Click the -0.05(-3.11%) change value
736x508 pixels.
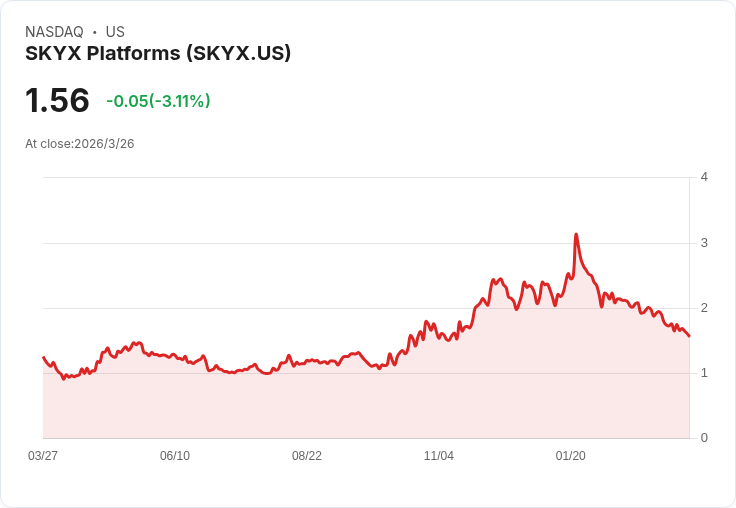pos(158,101)
